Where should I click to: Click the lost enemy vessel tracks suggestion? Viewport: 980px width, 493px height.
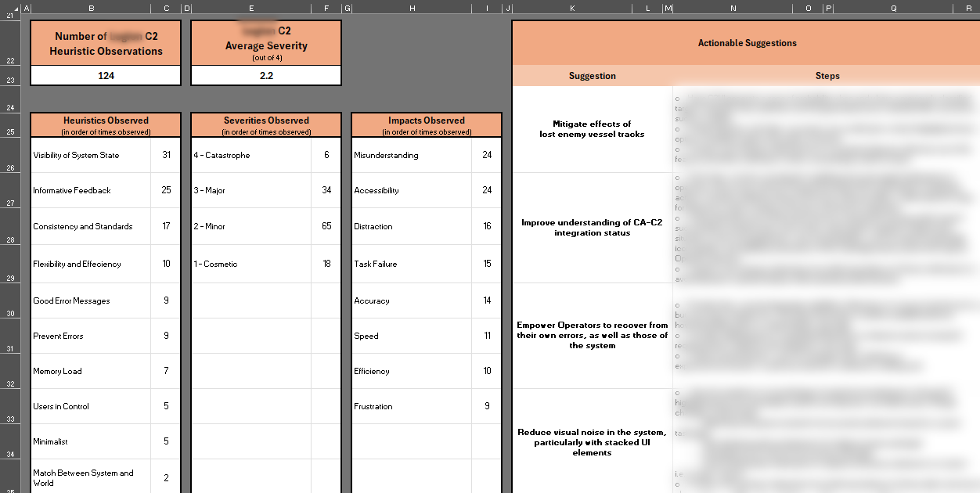tap(592, 129)
